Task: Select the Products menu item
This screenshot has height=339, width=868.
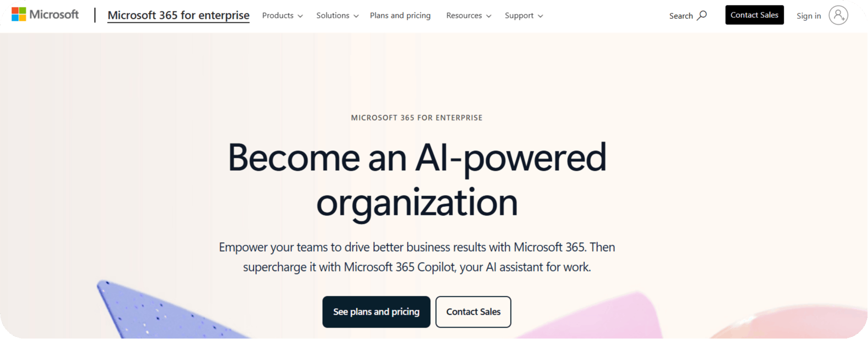Action: [277, 15]
